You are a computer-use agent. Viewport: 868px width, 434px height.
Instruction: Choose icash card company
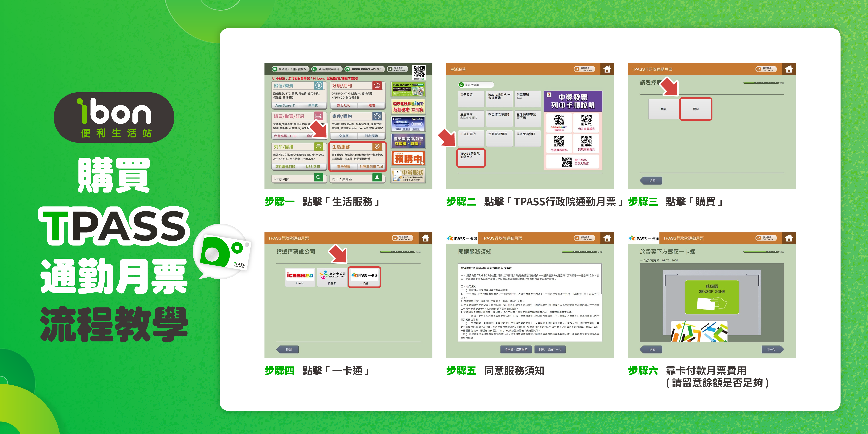coord(300,277)
